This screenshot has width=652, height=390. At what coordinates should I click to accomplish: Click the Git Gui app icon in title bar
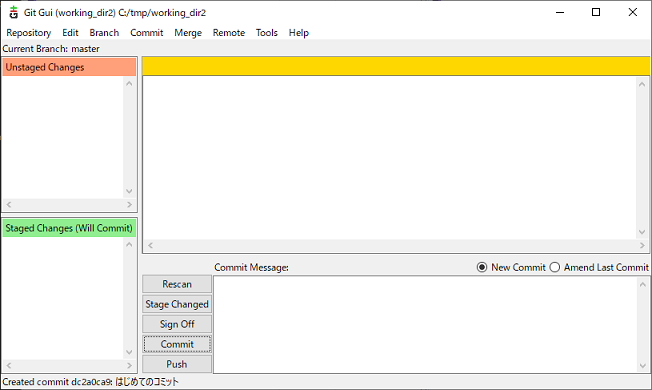click(14, 12)
